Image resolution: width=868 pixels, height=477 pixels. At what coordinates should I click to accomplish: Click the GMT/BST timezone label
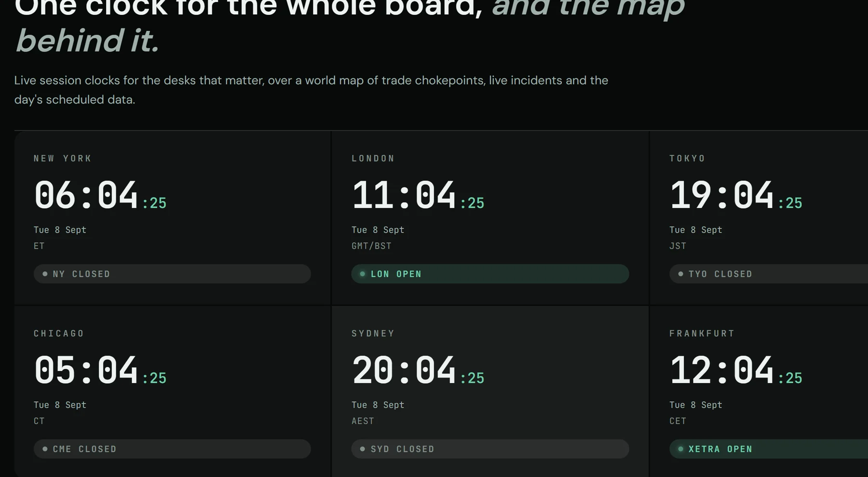click(x=371, y=246)
